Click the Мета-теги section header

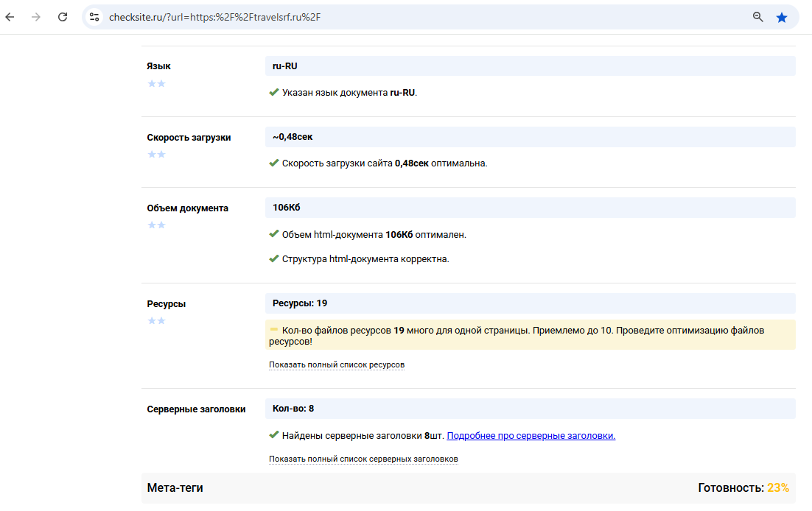(x=175, y=487)
